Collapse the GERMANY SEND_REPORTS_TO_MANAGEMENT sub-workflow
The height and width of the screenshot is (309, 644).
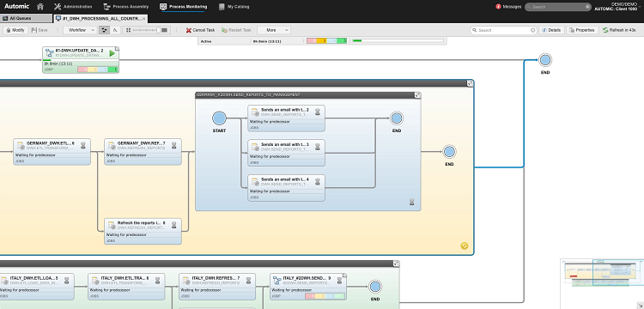point(417,94)
